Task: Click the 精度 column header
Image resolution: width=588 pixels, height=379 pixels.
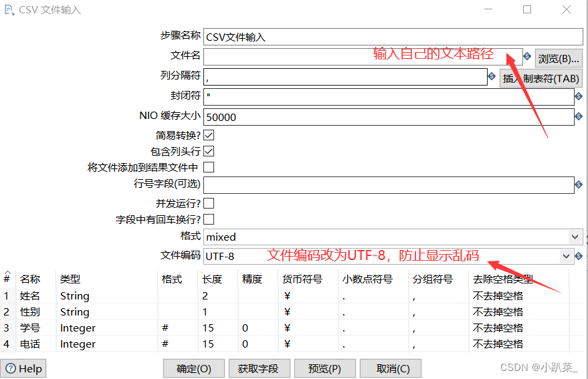Action: [258, 279]
